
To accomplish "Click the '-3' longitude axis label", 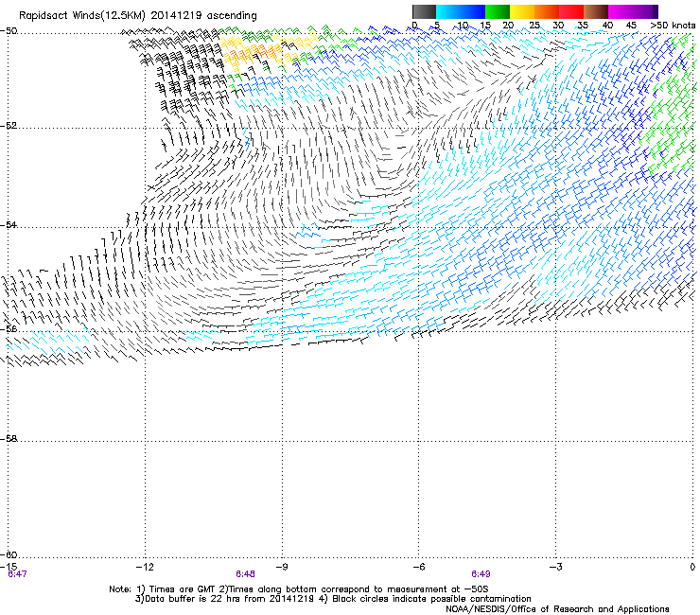I will click(x=555, y=567).
